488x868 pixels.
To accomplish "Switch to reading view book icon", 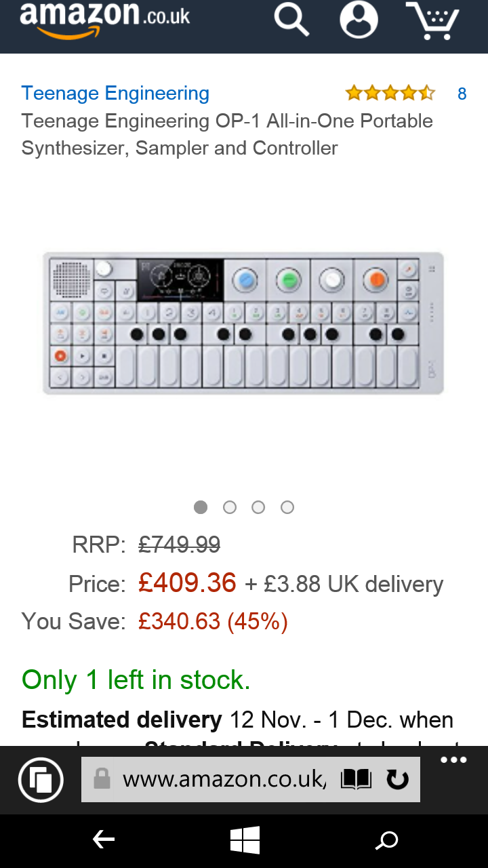I will click(356, 780).
